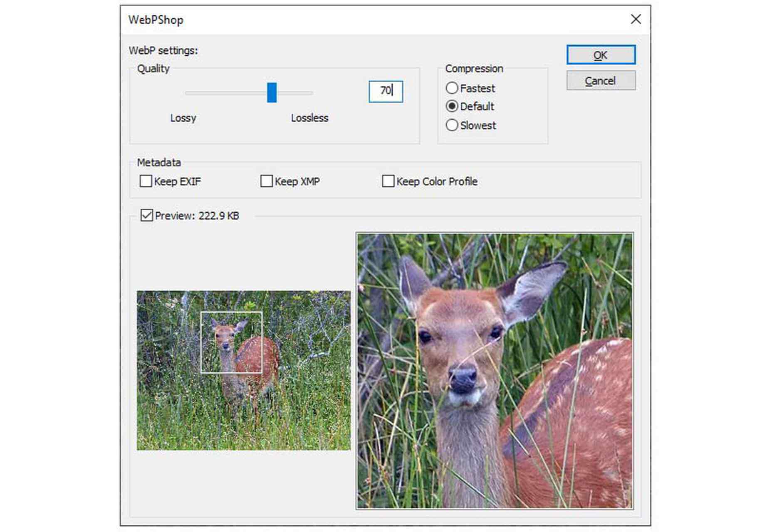This screenshot has width=772, height=532.
Task: Click the Lossless label under the slider
Action: tap(309, 118)
